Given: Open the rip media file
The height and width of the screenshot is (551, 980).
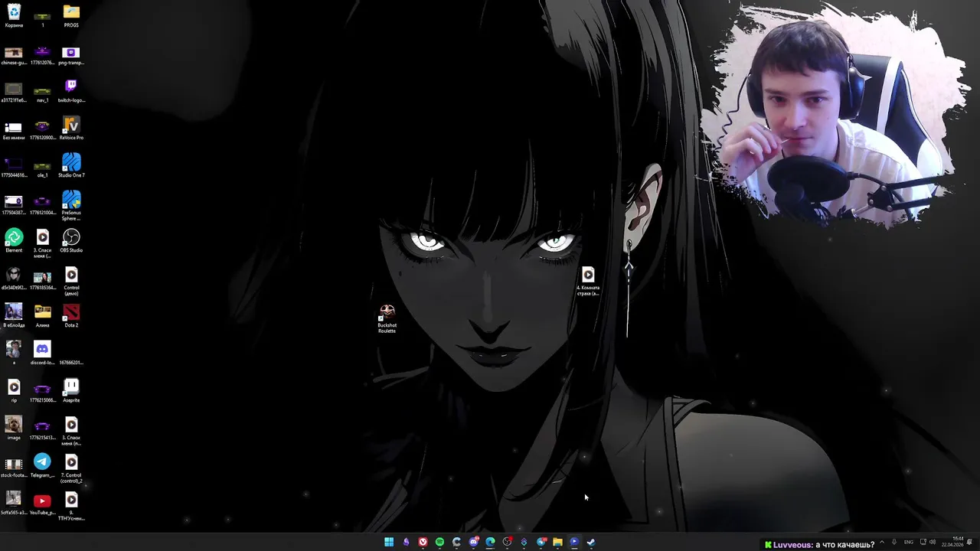Looking at the screenshot, I should [14, 391].
